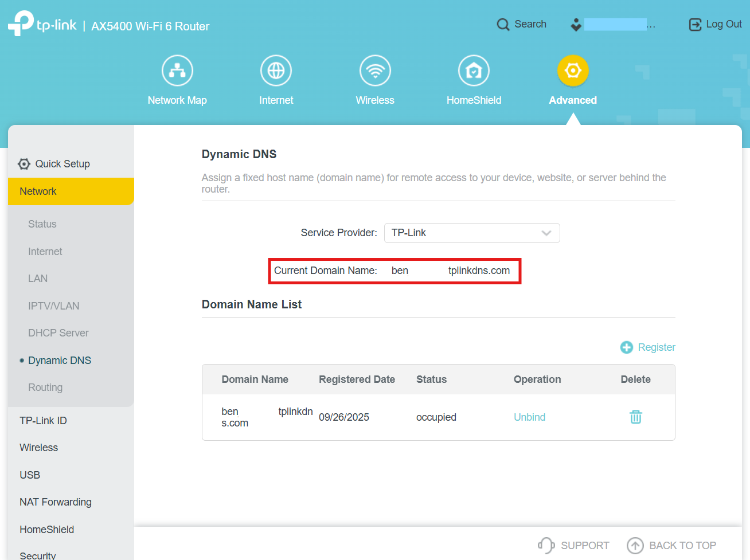Select the HomeShield icon
Image resolution: width=750 pixels, height=560 pixels.
tap(474, 71)
